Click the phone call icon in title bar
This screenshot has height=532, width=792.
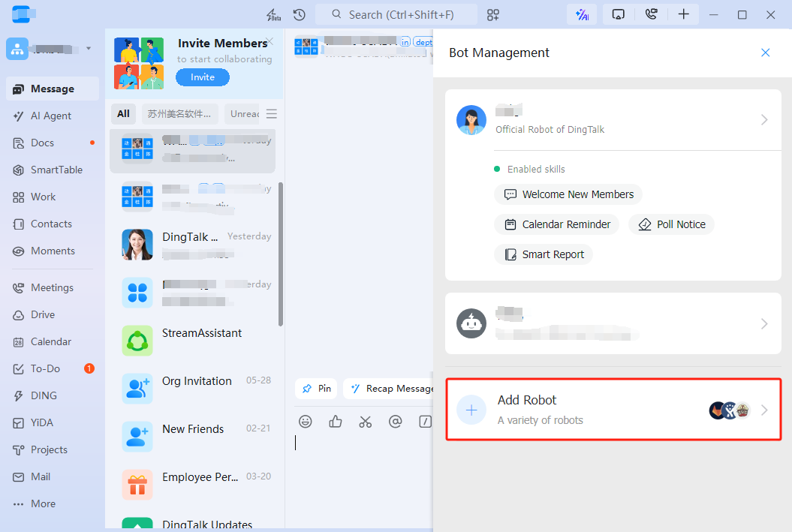point(650,15)
